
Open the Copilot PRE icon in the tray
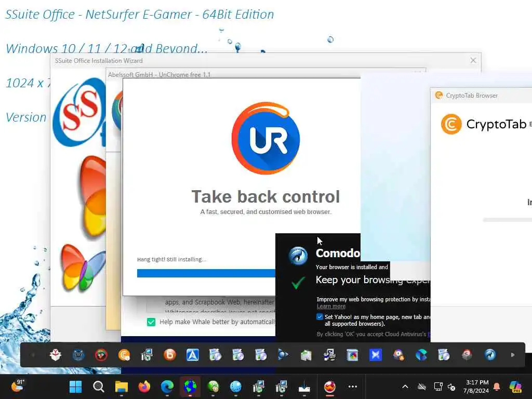515,387
